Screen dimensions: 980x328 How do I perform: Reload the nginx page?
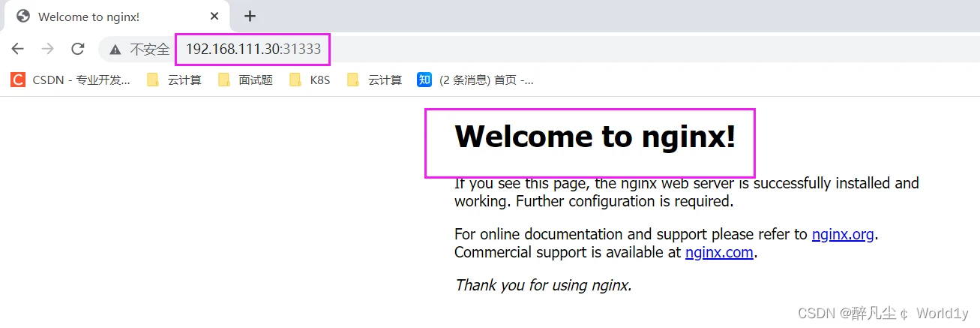[x=77, y=49]
